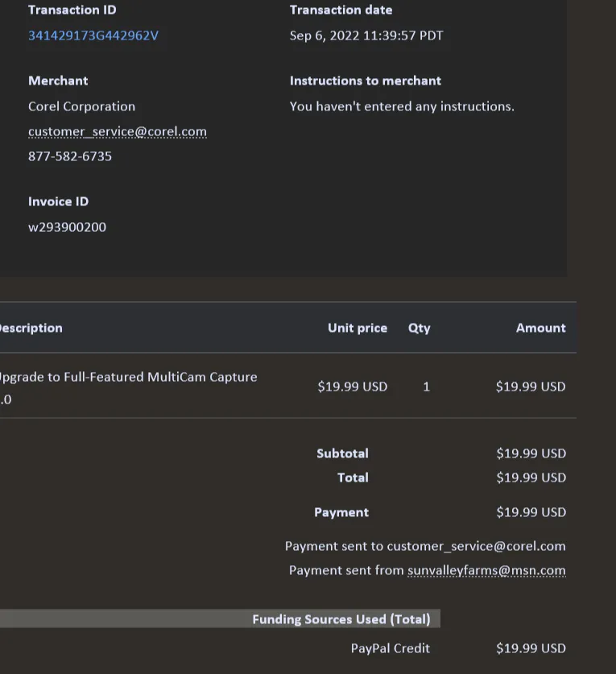The height and width of the screenshot is (674, 616).
Task: Click sunvalleyfarms@msn.com sender email link
Action: [486, 570]
